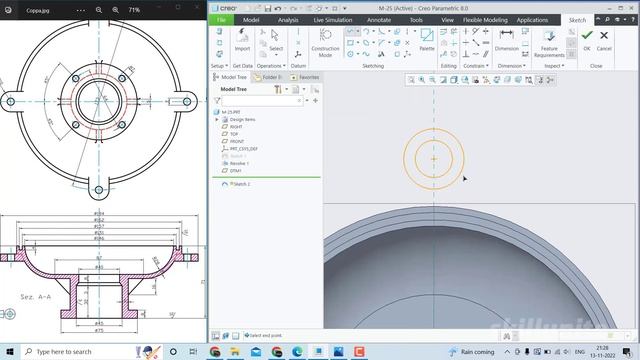Apply the Equal constraint
Screen dimensions: 640x360
[486, 43]
